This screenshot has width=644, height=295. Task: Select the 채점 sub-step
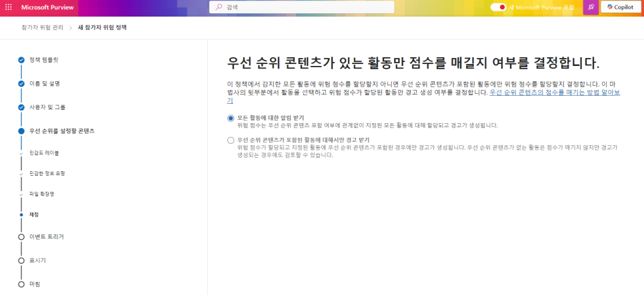point(34,214)
